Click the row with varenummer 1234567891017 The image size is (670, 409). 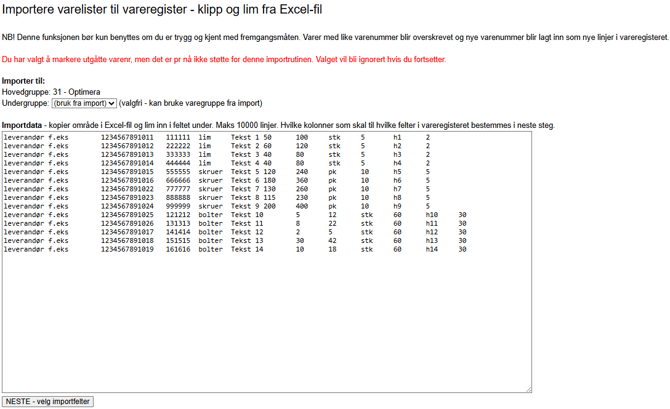point(127,232)
